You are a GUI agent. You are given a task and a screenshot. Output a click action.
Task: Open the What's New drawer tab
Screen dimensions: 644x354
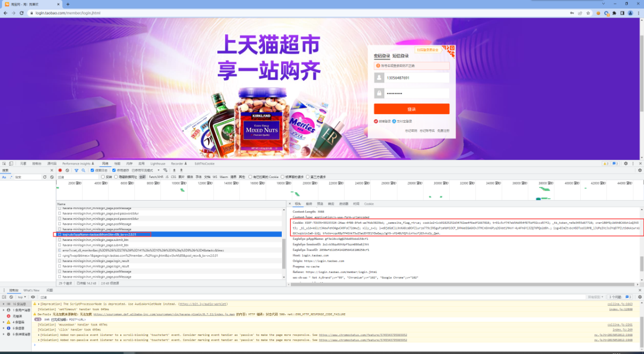tap(32, 290)
